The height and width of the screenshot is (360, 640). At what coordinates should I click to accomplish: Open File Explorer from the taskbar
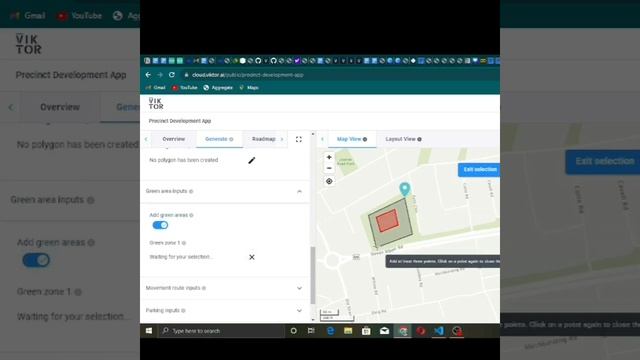click(348, 331)
